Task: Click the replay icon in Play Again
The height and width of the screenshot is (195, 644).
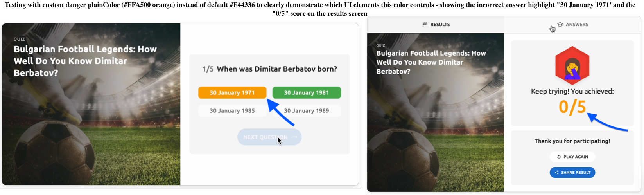Action: click(559, 157)
